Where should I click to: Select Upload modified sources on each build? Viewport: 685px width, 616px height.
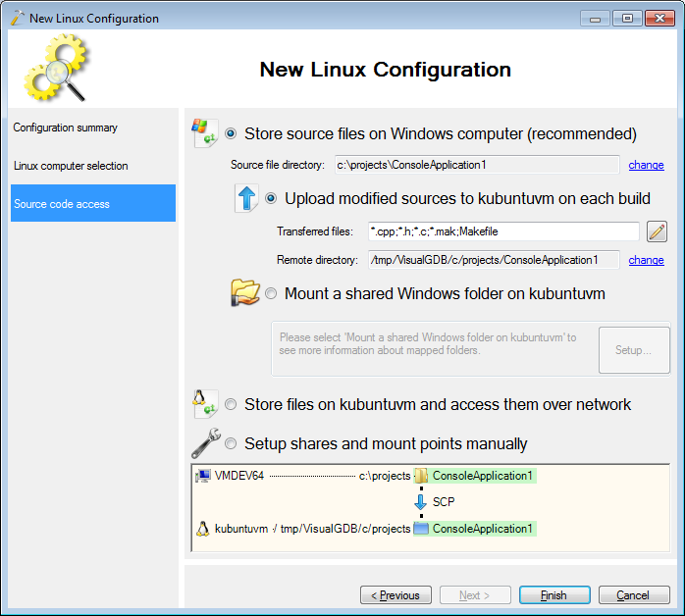271,199
